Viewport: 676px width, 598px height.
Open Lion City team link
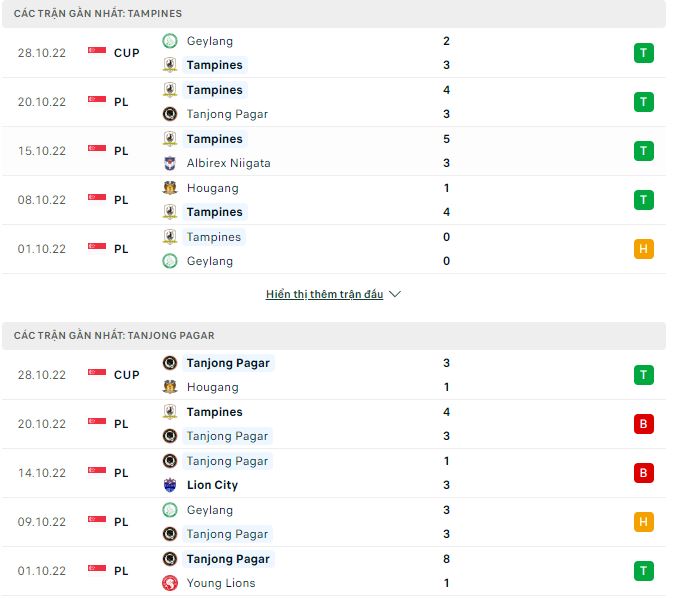click(212, 485)
